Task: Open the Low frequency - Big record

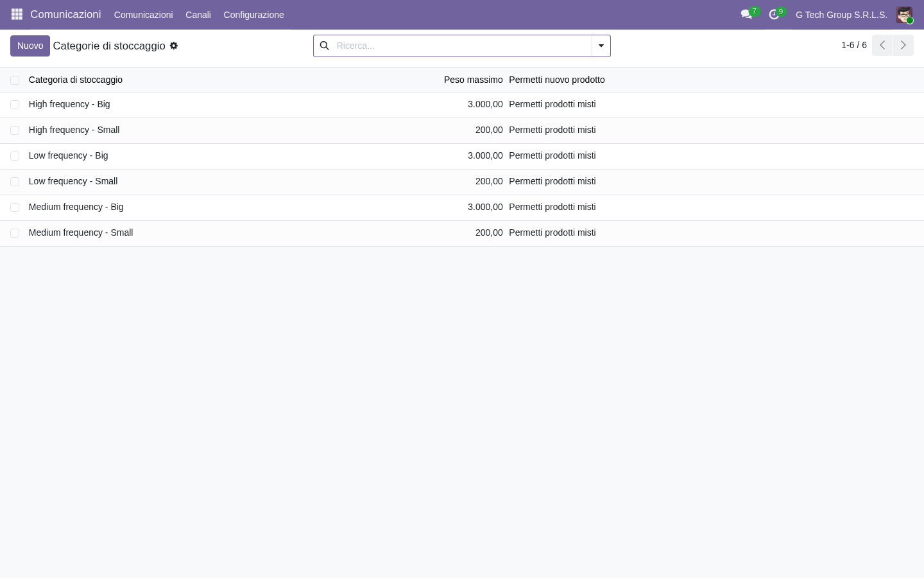Action: (68, 155)
